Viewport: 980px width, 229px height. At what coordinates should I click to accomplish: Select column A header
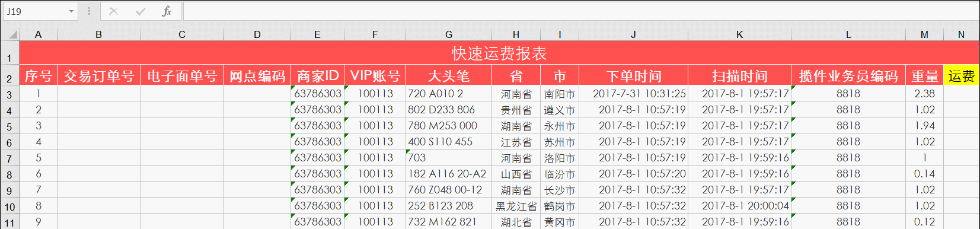pos(39,34)
